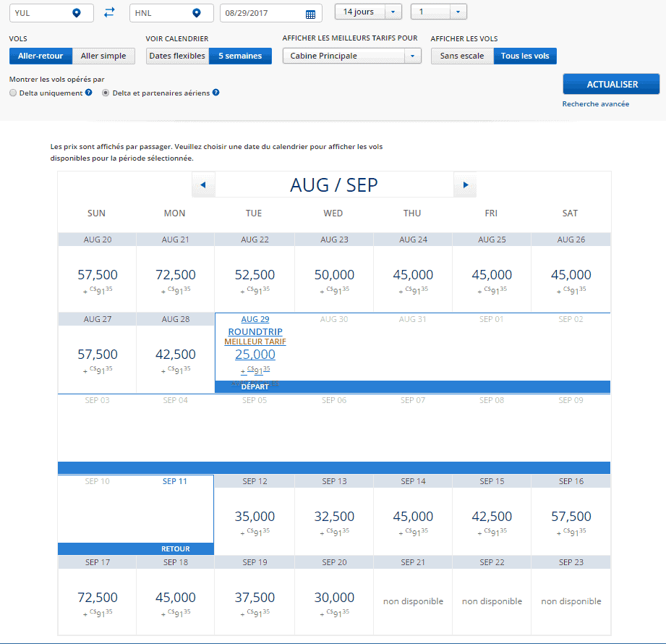Click help icon beside Delta et partenaires aériens
Screen dimensions: 666x644
click(215, 93)
